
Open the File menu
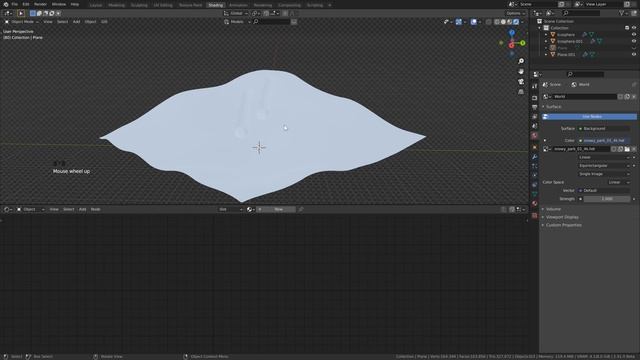pos(15,4)
